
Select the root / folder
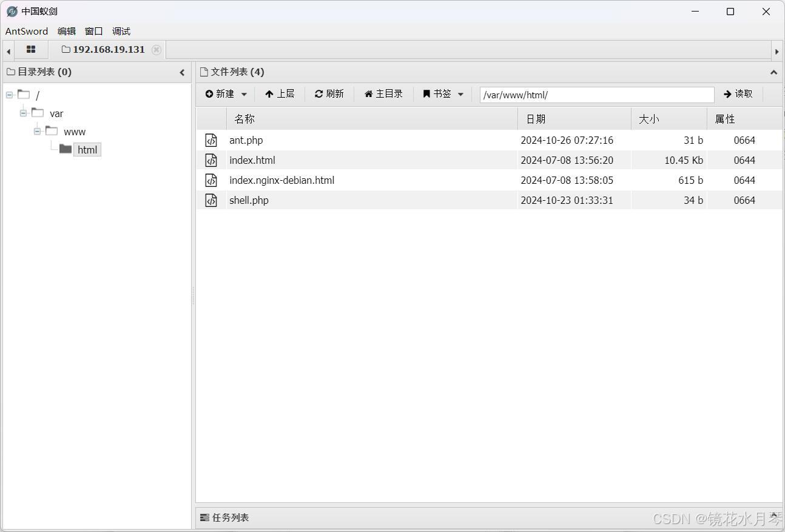point(38,95)
